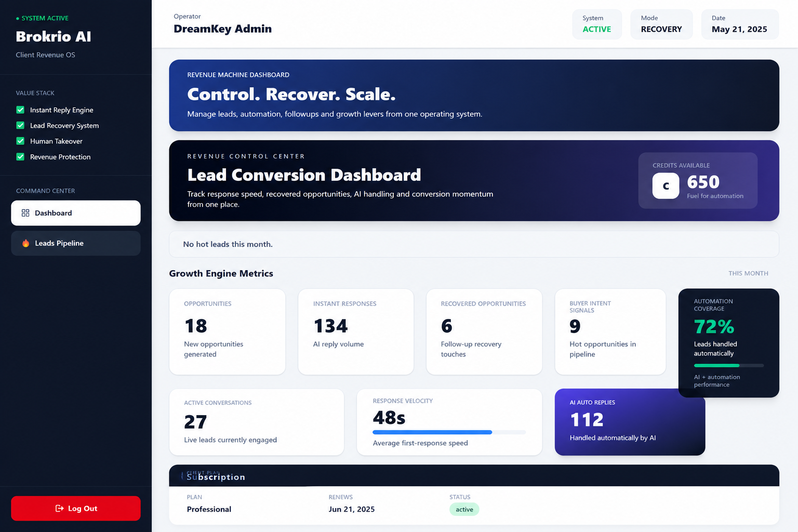Click the '72%' automation coverage value
The image size is (798, 532).
click(714, 327)
